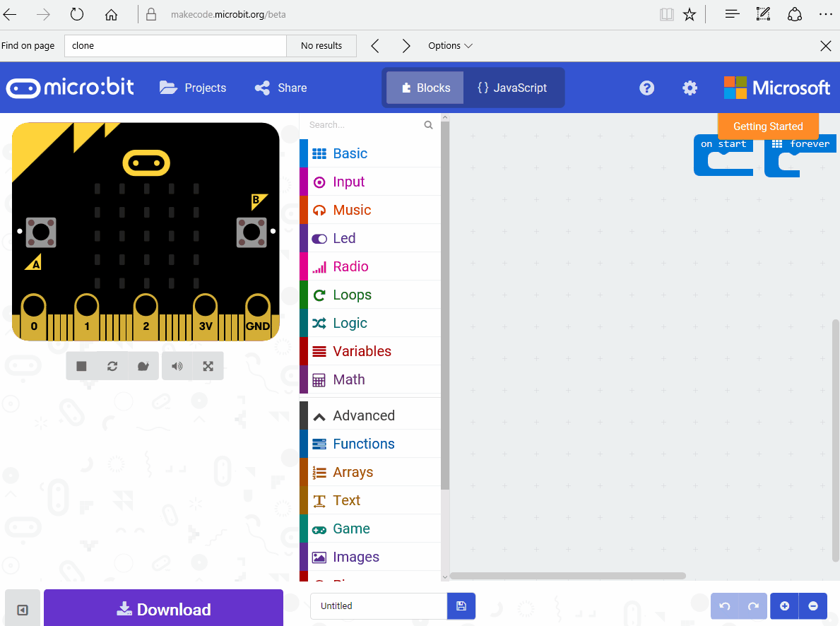Restart the simulator
The image size is (840, 626).
coord(112,366)
